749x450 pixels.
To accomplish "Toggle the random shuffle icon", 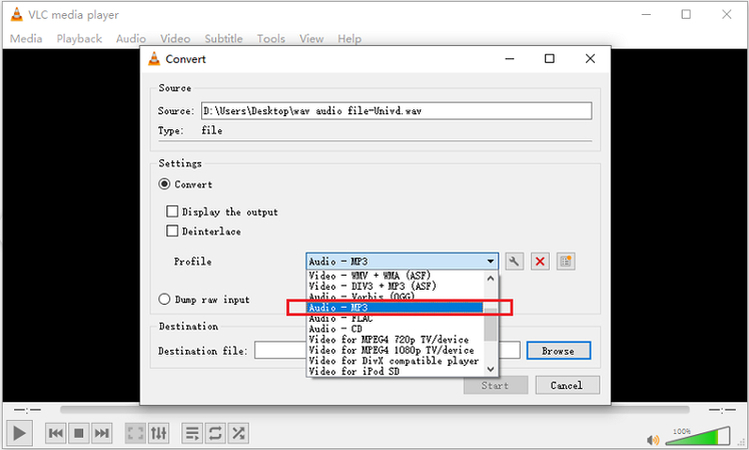I will coord(238,433).
